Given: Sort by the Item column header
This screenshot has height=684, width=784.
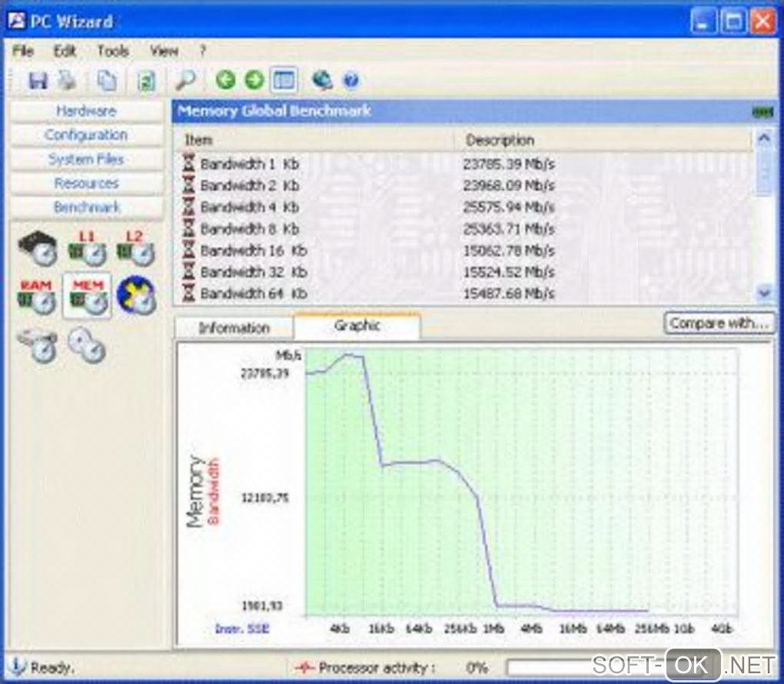Looking at the screenshot, I should click(x=314, y=140).
